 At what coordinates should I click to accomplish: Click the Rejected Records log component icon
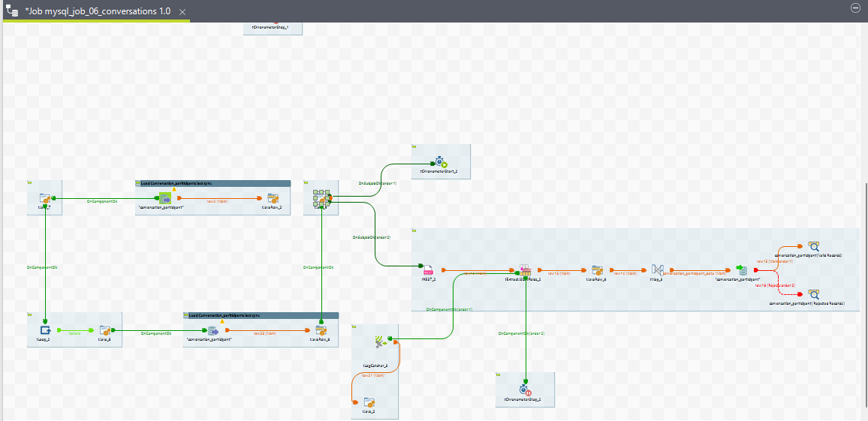coord(813,294)
